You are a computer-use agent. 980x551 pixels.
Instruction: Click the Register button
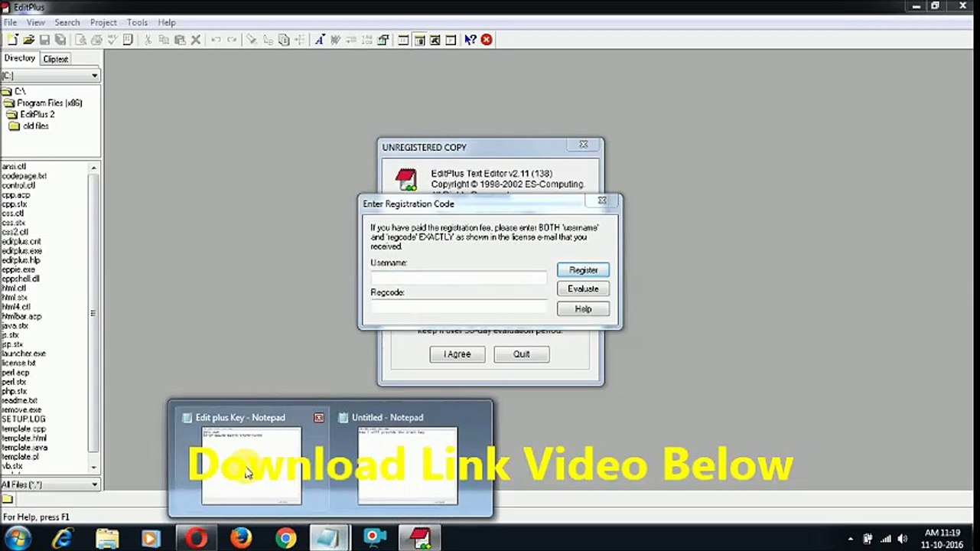583,270
